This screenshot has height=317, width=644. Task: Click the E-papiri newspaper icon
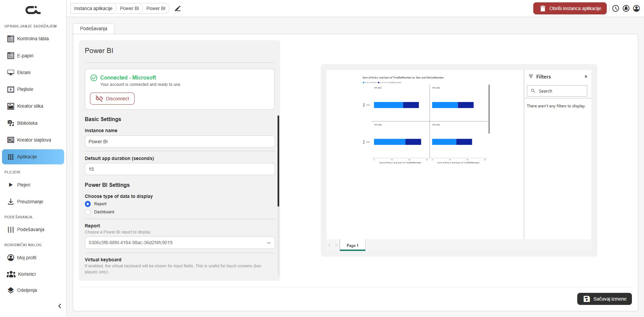click(11, 56)
